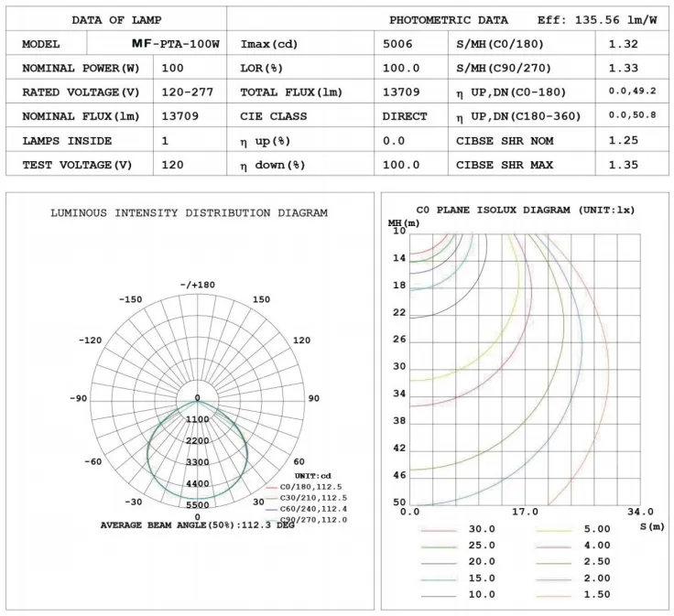Click the 1100 candela ring label

tap(198, 419)
